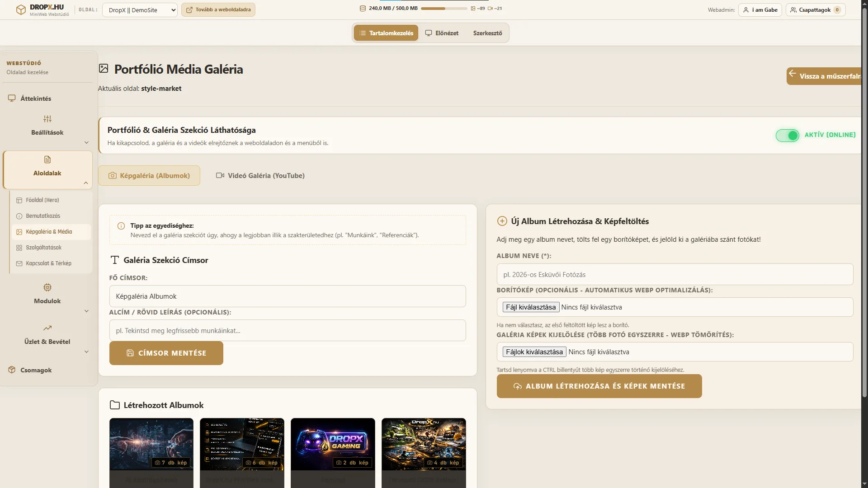Click the storage usage progress bar
The image size is (868, 488).
click(x=444, y=9)
